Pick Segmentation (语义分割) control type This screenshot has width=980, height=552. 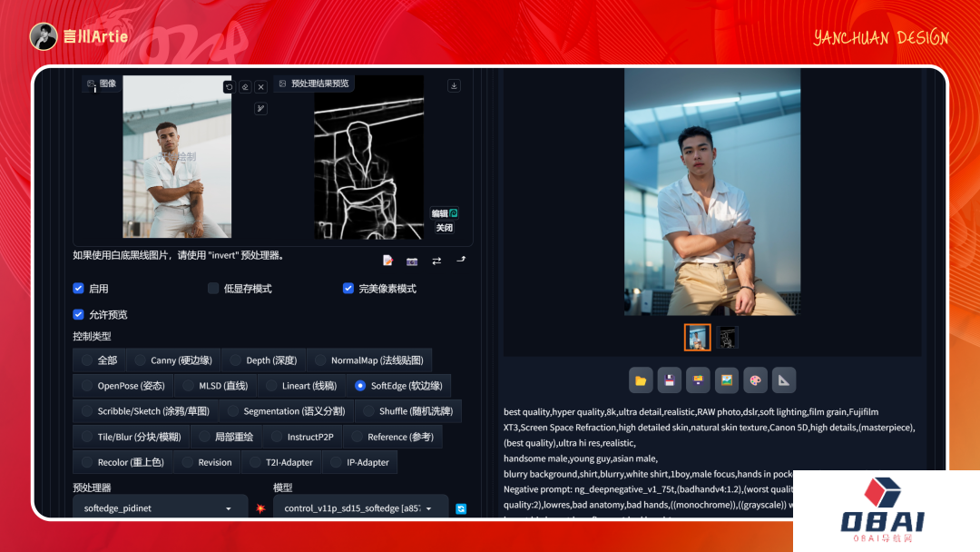(x=286, y=411)
